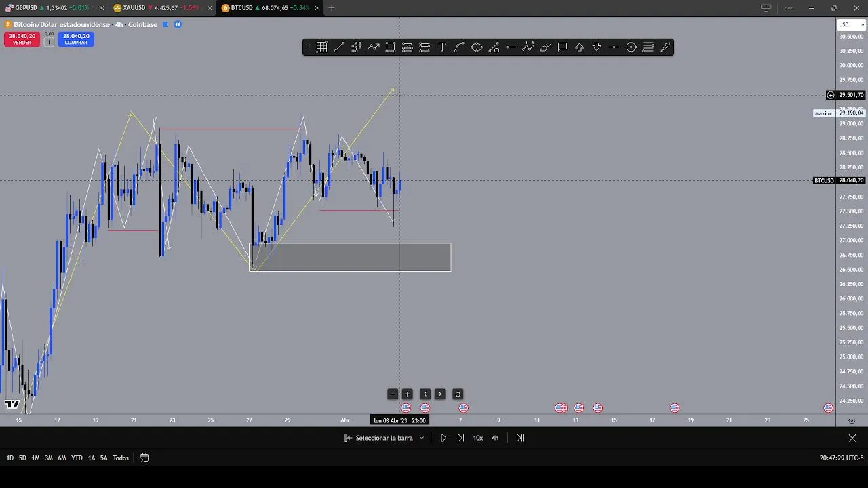Select the brush drawing tool
The width and height of the screenshot is (868, 488).
pyautogui.click(x=545, y=47)
